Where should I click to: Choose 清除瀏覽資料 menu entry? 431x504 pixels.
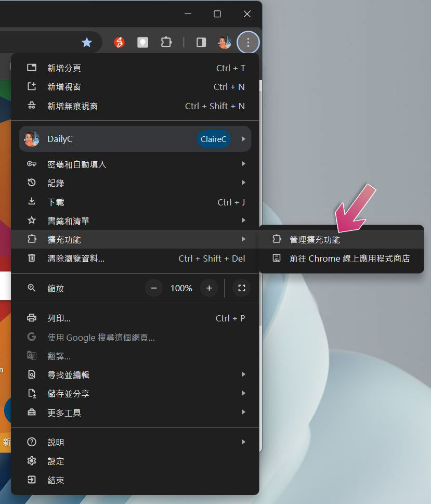(76, 259)
